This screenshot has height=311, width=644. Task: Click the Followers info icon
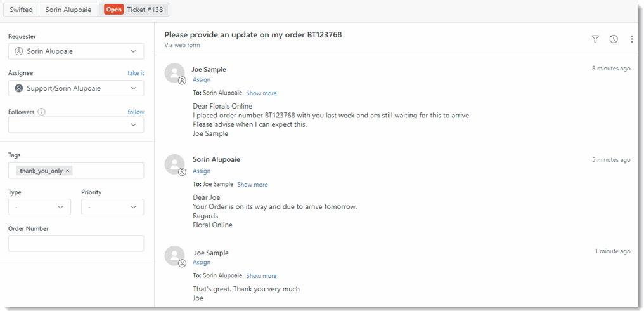pyautogui.click(x=41, y=112)
